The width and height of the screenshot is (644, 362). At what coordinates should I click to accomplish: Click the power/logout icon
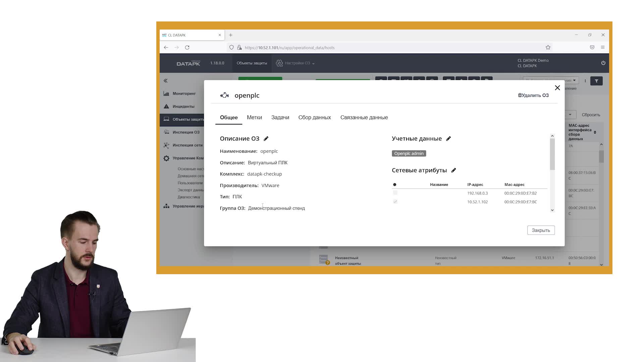[603, 63]
